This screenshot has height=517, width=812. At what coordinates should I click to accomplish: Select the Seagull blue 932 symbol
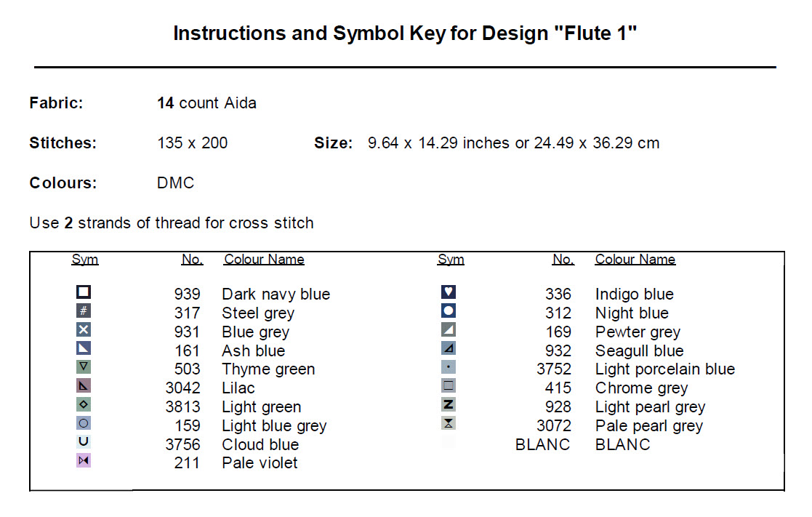point(449,349)
